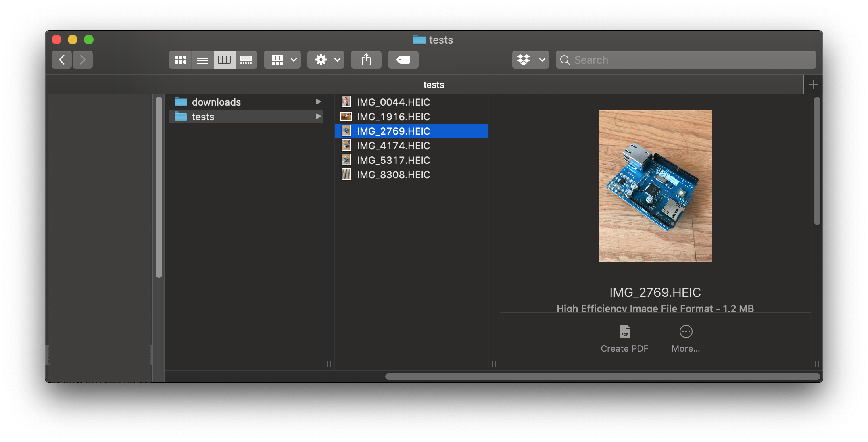Open the item grouping dropdown

pyautogui.click(x=282, y=60)
